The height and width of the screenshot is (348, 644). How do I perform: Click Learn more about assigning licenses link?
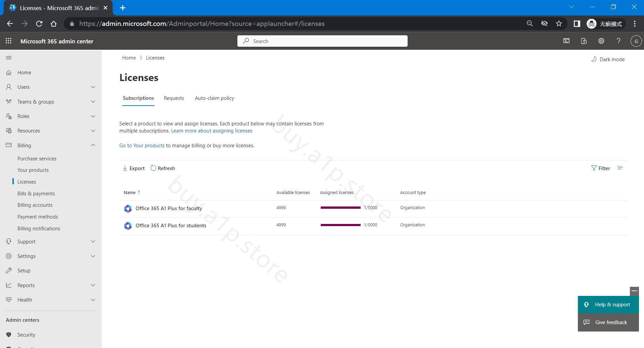[212, 131]
